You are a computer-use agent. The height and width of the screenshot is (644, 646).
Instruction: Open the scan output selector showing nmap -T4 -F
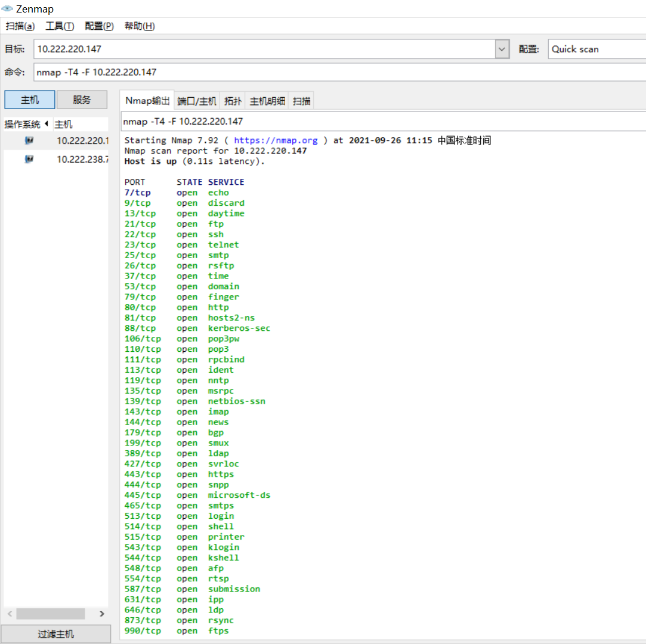coord(383,122)
